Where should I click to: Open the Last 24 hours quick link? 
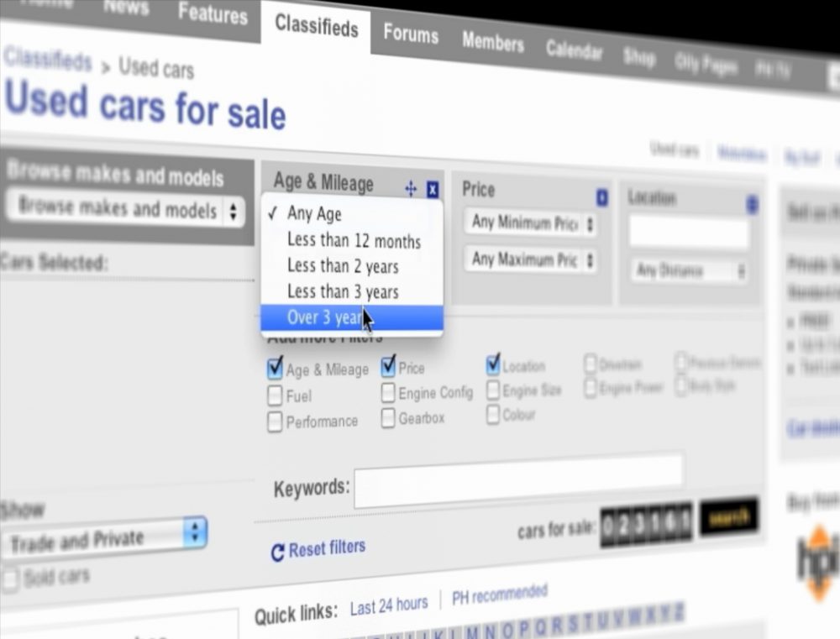point(389,605)
